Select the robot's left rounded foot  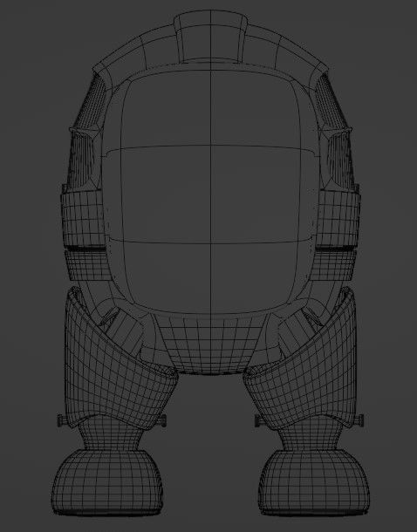(x=107, y=481)
